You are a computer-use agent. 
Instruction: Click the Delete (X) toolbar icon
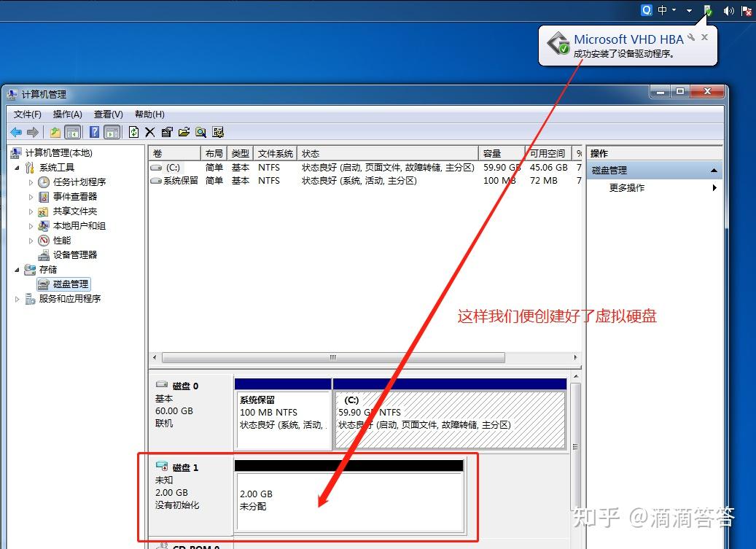[x=149, y=132]
